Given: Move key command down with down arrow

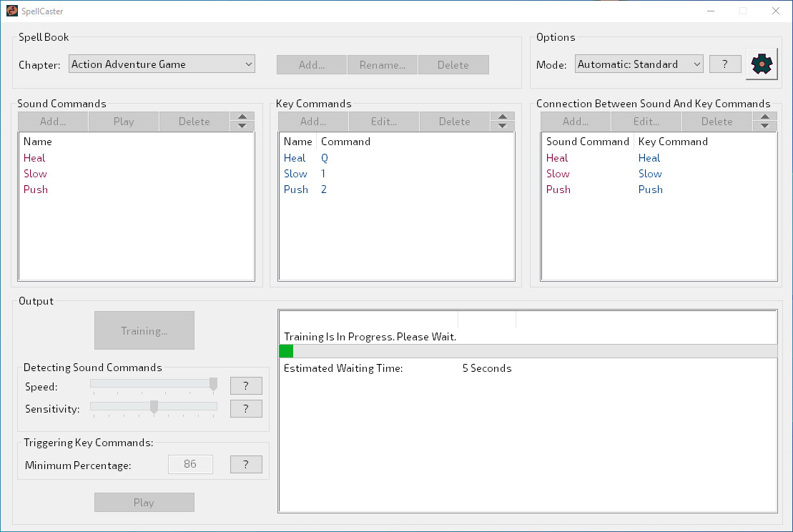Looking at the screenshot, I should [x=502, y=126].
